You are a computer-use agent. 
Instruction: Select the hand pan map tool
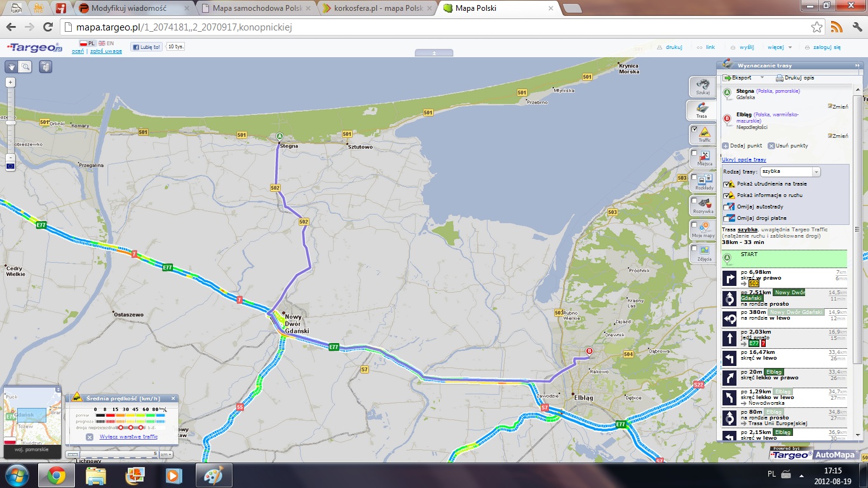tap(11, 67)
